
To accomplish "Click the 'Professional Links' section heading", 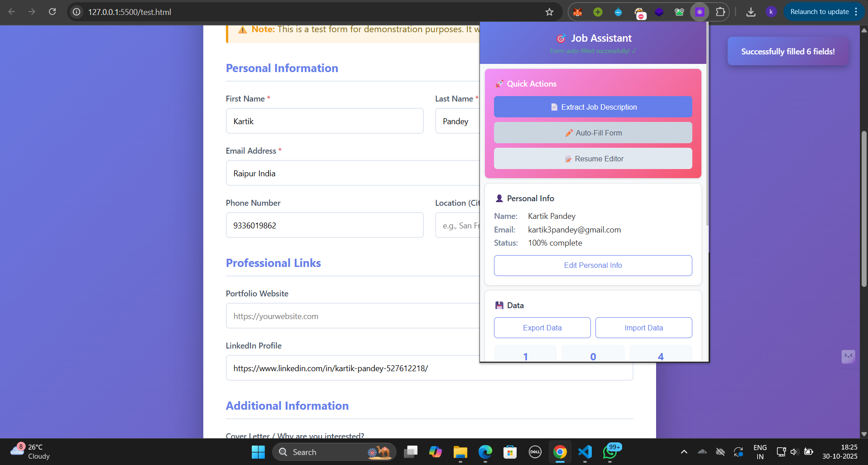I will [x=273, y=263].
